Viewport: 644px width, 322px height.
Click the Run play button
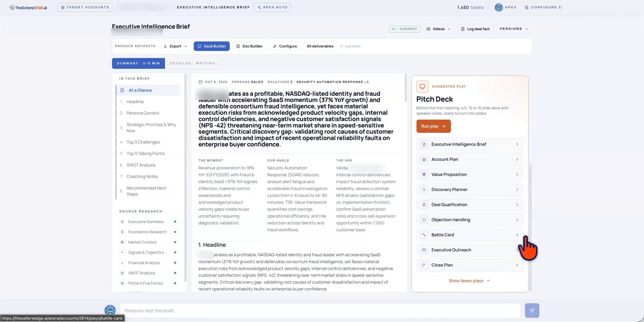pos(433,126)
